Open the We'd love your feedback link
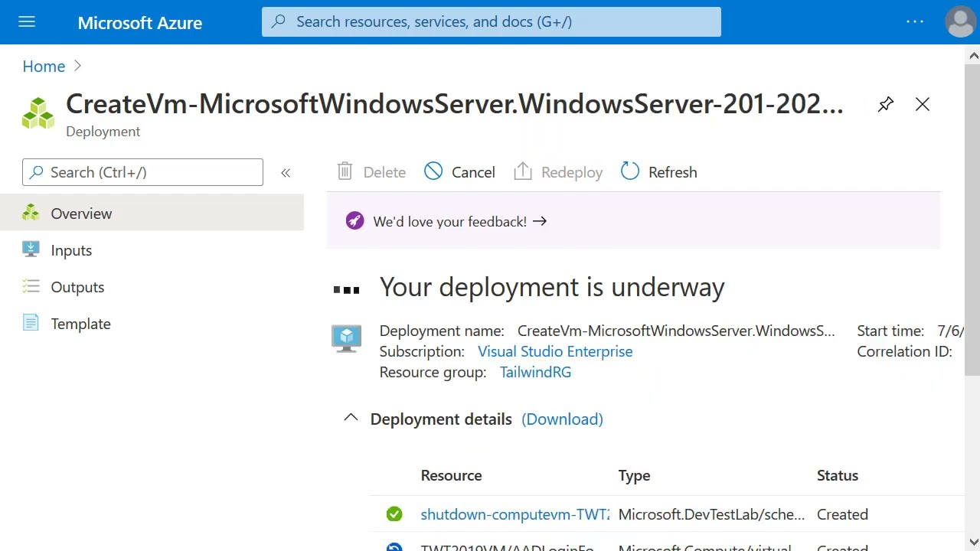This screenshot has width=980, height=551. (459, 221)
